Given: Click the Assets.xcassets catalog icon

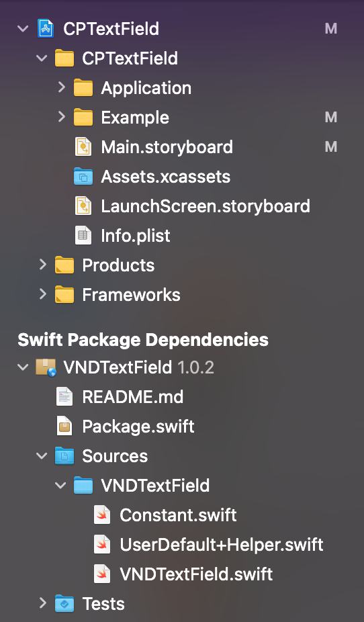Looking at the screenshot, I should (83, 177).
